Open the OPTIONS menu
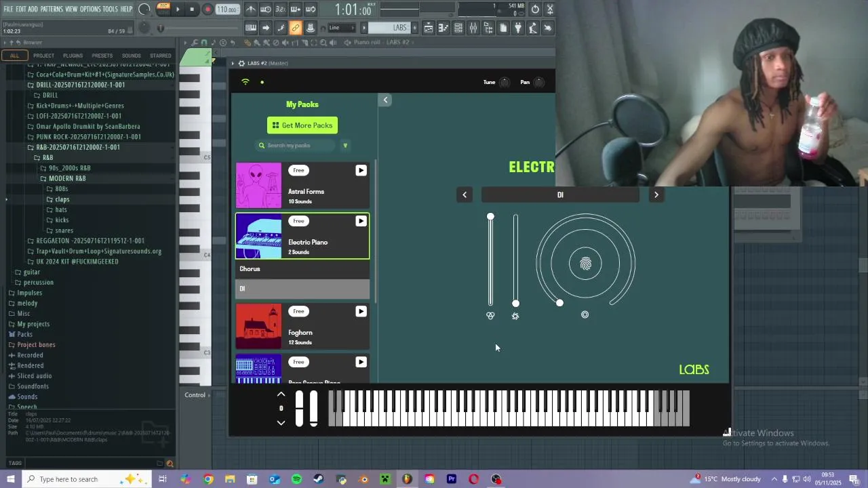Image resolution: width=868 pixels, height=488 pixels. pyautogui.click(x=90, y=9)
